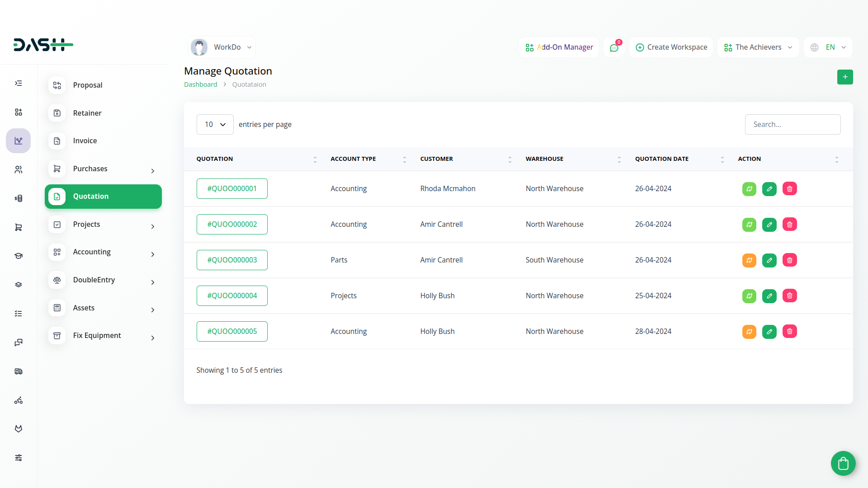Open the chat messages notification icon
868x488 pixels.
click(x=614, y=47)
